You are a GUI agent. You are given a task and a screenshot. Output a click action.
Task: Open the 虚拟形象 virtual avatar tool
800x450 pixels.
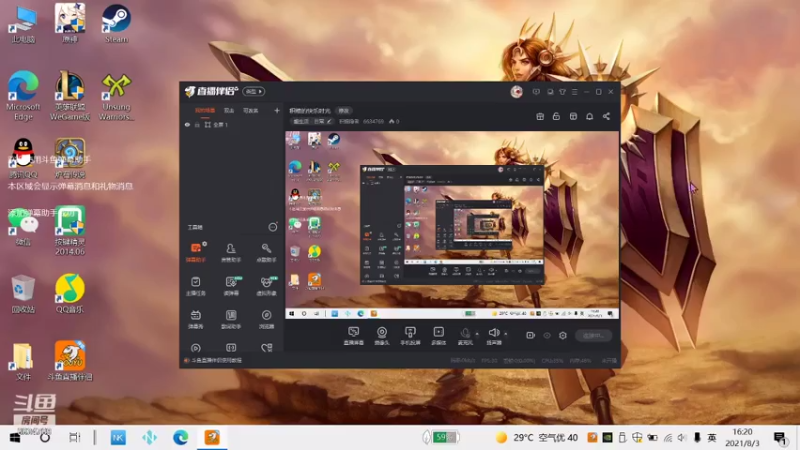point(266,286)
